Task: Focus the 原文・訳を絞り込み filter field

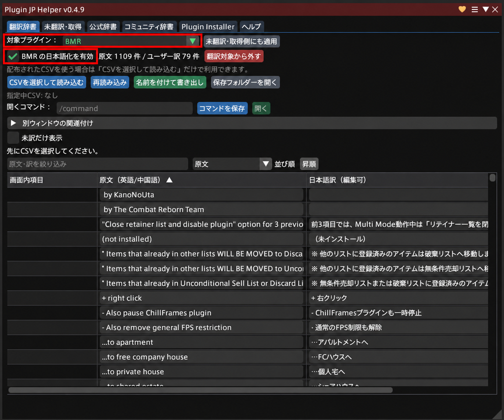Action: (98, 164)
